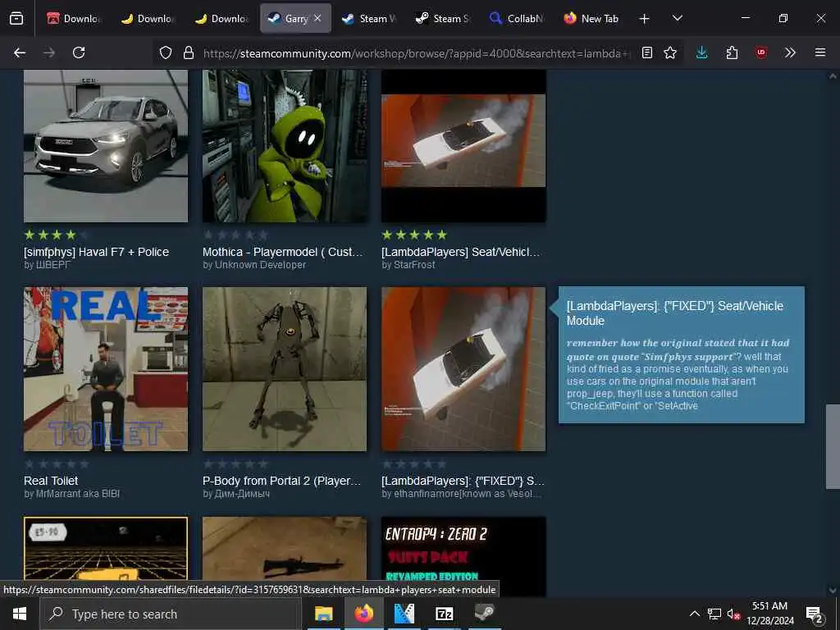Open clock showing 5:51 AM
This screenshot has width=840, height=630.
click(x=769, y=614)
